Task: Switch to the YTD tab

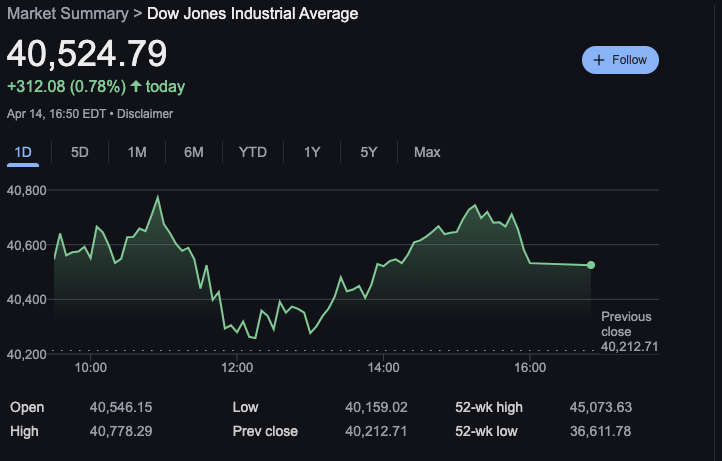Action: point(253,152)
